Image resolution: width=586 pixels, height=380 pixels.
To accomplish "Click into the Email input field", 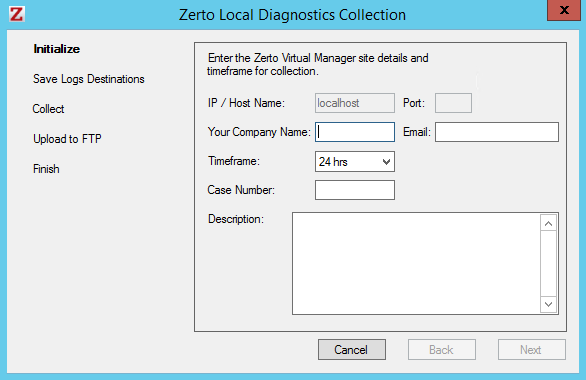I will [x=497, y=132].
